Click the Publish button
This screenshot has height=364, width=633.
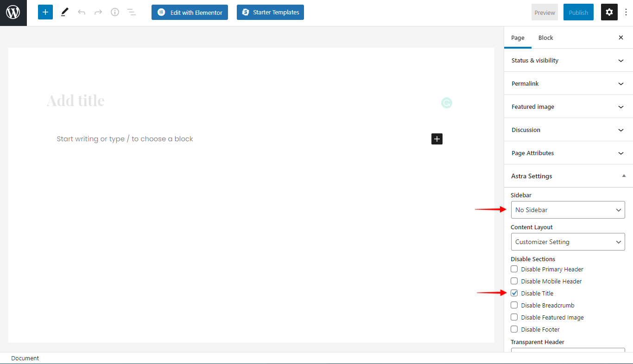[578, 13]
